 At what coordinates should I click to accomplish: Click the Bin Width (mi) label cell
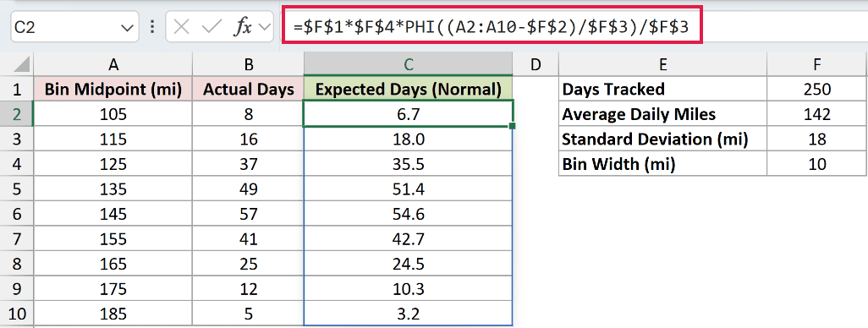click(662, 164)
